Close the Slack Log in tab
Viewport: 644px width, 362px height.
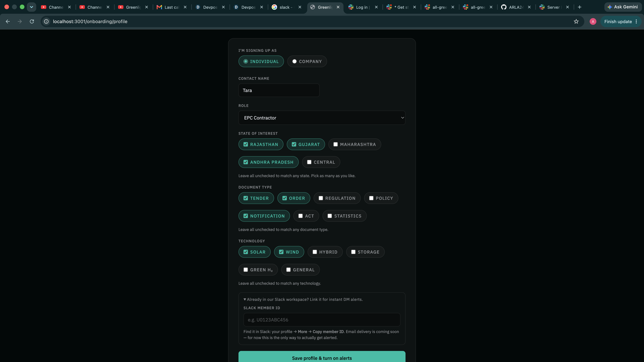tap(377, 7)
